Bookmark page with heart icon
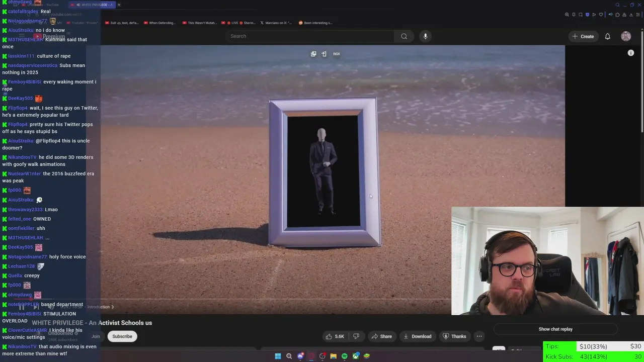 (601, 15)
